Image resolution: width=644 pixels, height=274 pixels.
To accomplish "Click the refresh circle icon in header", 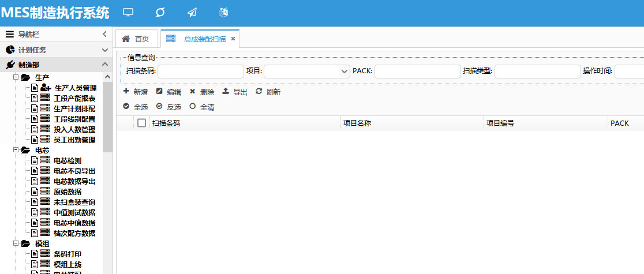I will (x=160, y=12).
